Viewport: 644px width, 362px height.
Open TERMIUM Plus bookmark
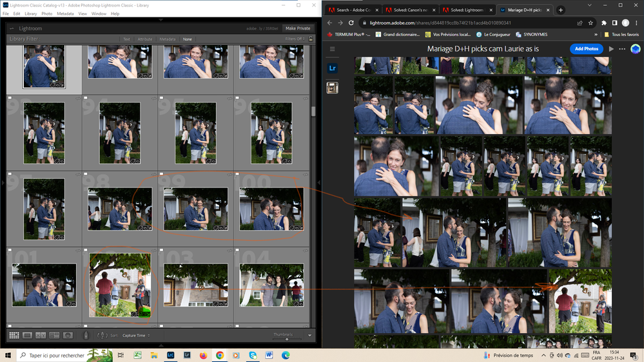click(349, 35)
